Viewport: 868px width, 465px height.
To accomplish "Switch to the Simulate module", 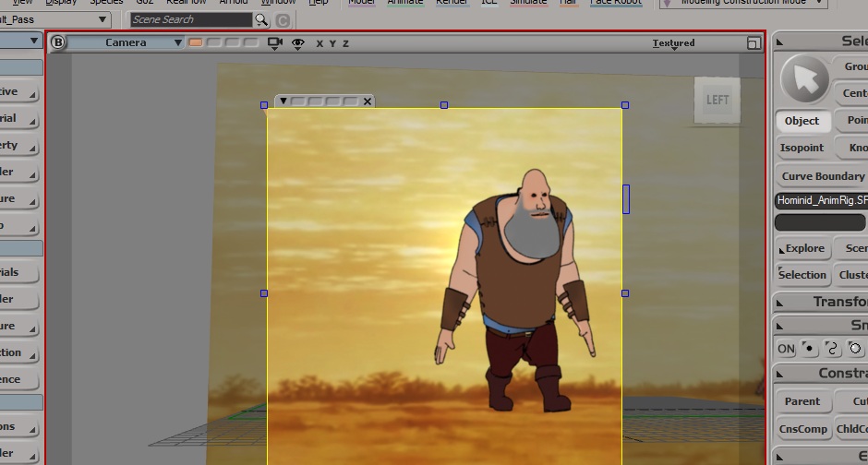I will click(x=528, y=2).
